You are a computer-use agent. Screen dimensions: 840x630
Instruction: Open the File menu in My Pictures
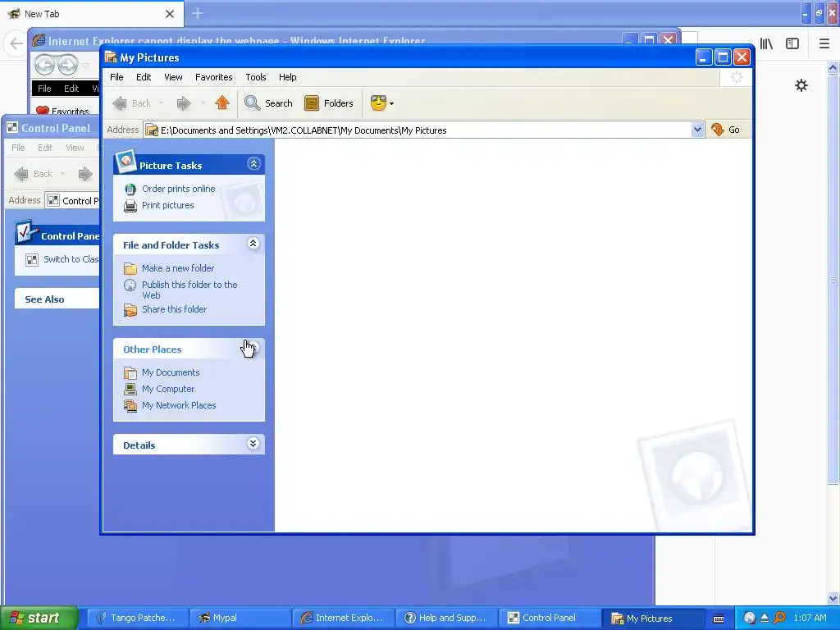[x=116, y=77]
